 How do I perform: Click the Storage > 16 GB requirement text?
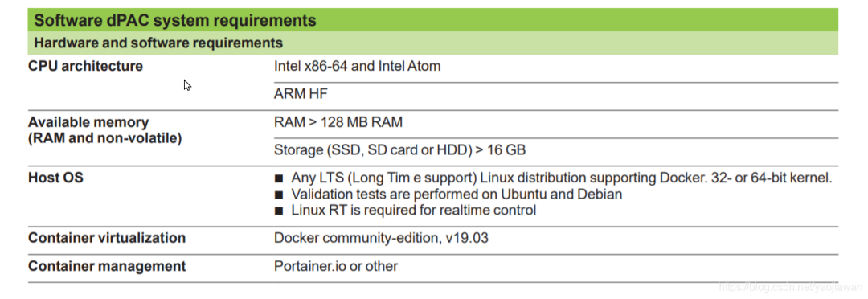point(399,149)
